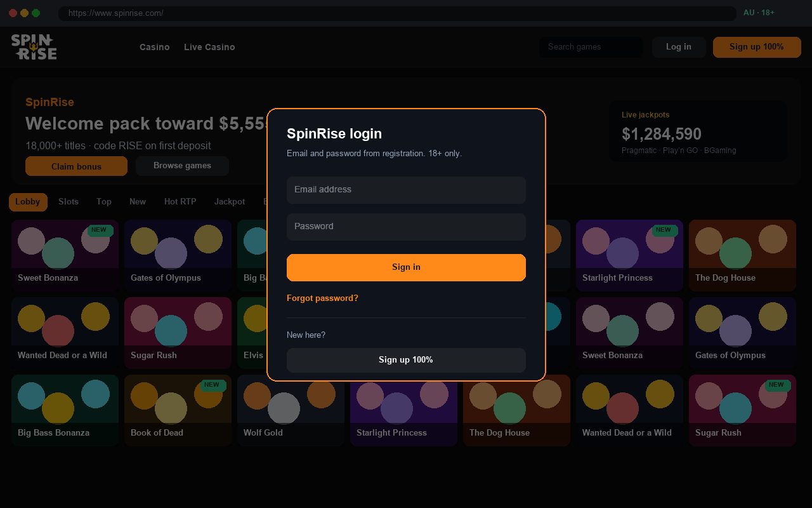Image resolution: width=812 pixels, height=508 pixels.
Task: Click the Password field
Action: tap(406, 227)
